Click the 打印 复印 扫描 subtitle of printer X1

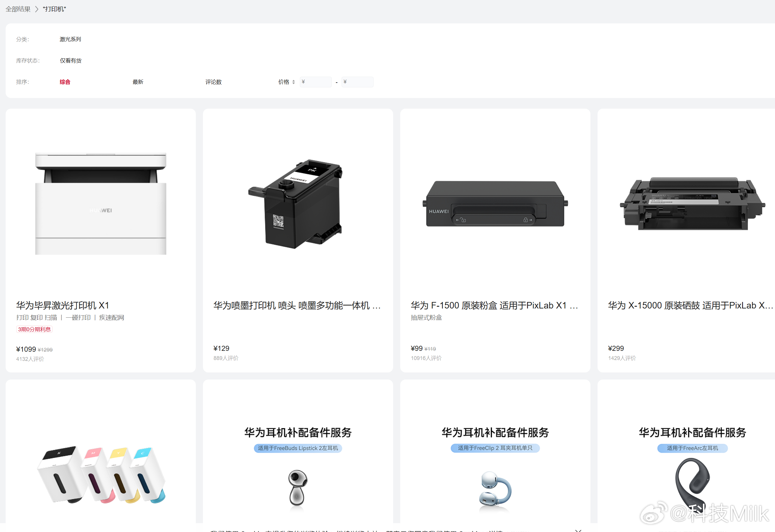point(37,318)
